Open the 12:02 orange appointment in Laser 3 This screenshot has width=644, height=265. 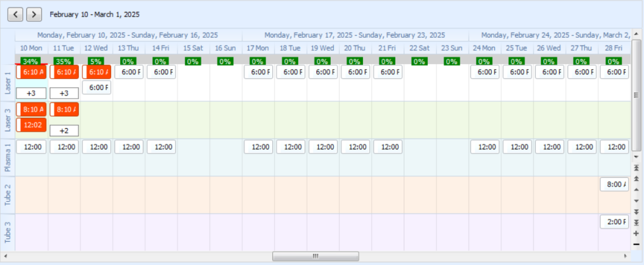click(x=31, y=125)
